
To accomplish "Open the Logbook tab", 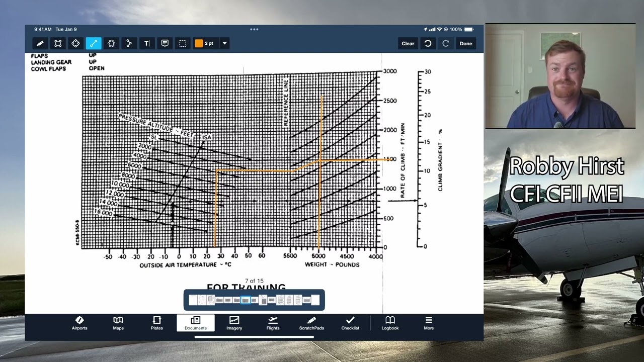I will point(390,323).
